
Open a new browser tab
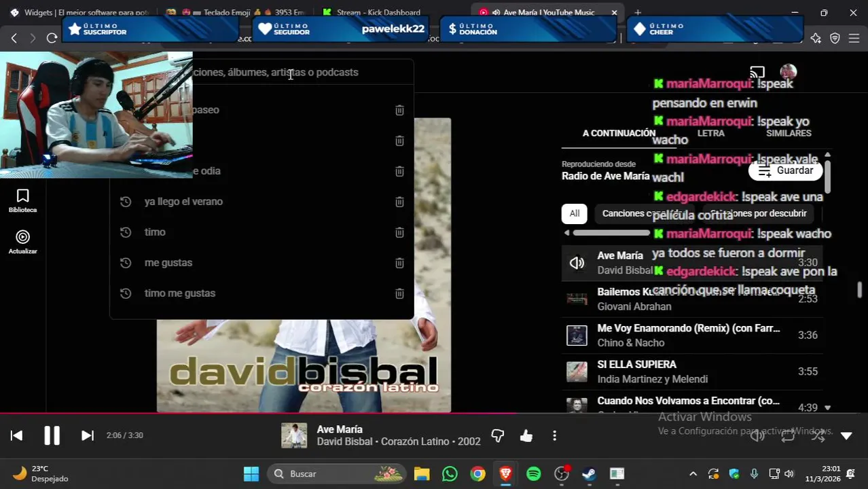point(638,12)
